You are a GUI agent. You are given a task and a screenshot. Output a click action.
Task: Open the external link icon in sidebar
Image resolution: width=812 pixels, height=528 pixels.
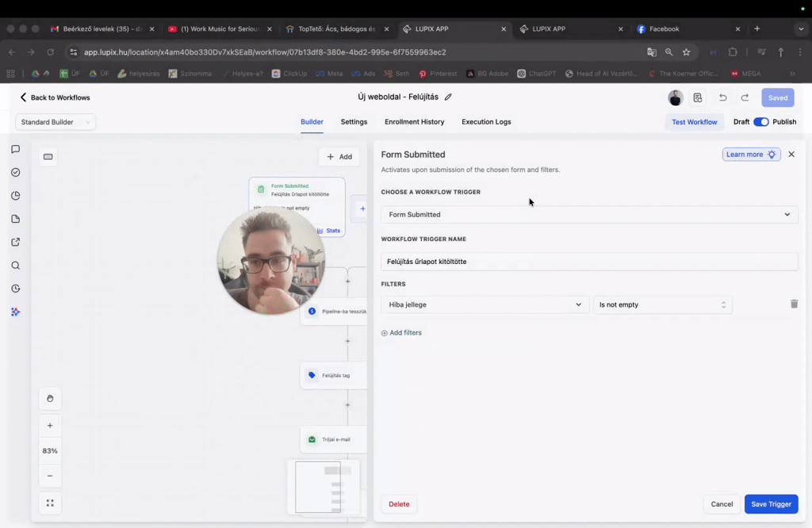pos(15,242)
